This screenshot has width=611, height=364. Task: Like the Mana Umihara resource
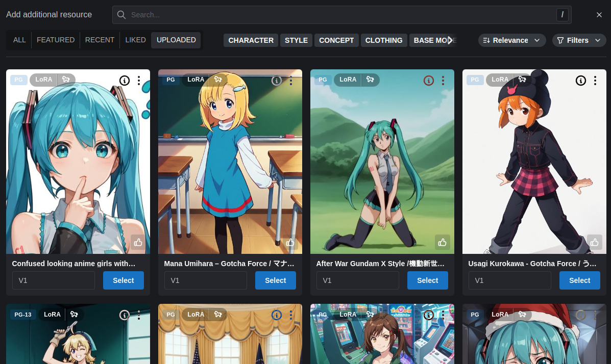click(290, 243)
